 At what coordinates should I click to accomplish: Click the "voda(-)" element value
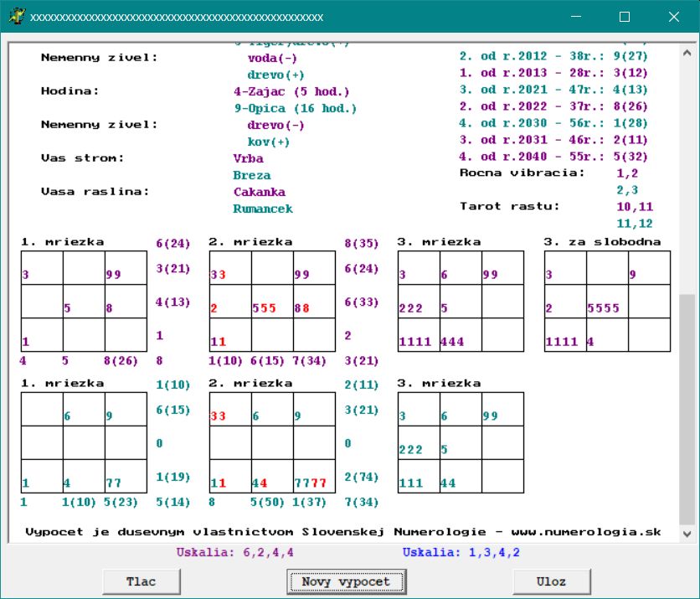click(x=272, y=58)
